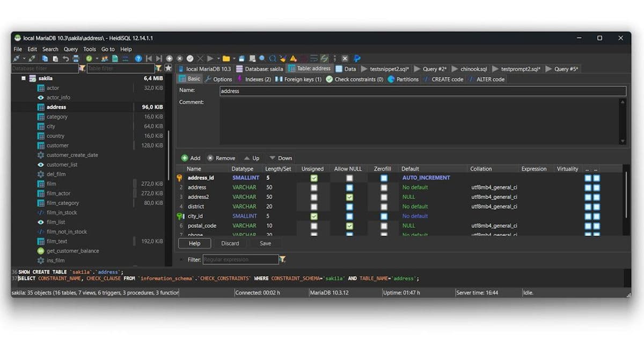Toggle Allow NULL checkbox for address2
Image resolution: width=644 pixels, height=338 pixels.
[349, 197]
